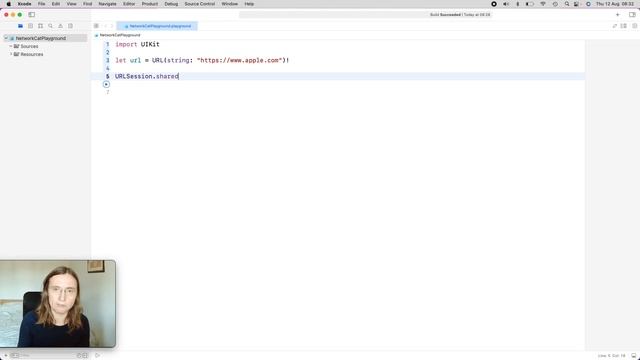Open the Source Control navigator icon
This screenshot has width=640, height=360.
click(30, 26)
